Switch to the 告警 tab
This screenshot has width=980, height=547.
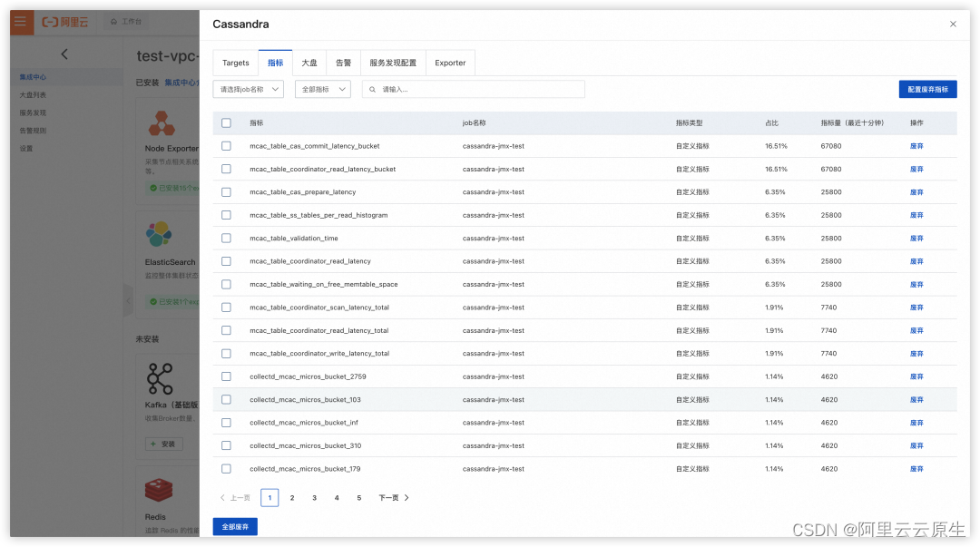[x=343, y=63]
